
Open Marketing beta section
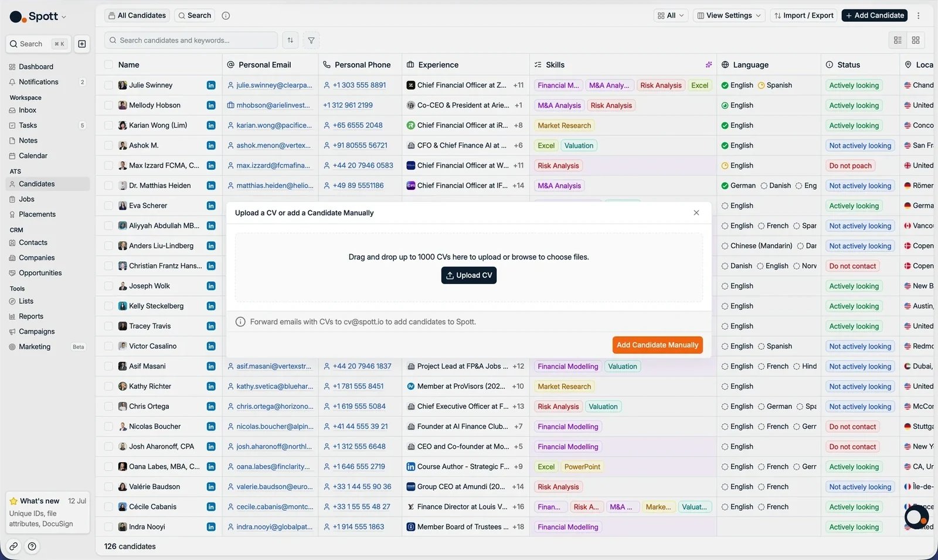click(47, 347)
